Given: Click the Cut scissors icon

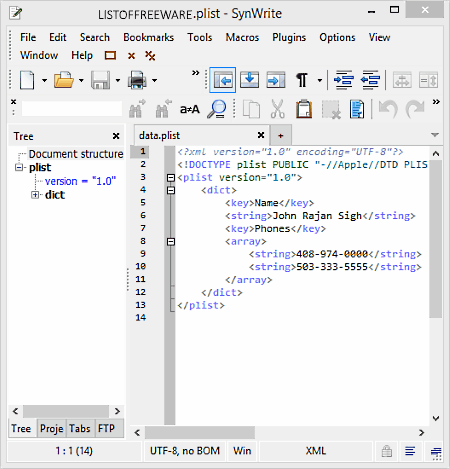Looking at the screenshot, I should [x=277, y=109].
